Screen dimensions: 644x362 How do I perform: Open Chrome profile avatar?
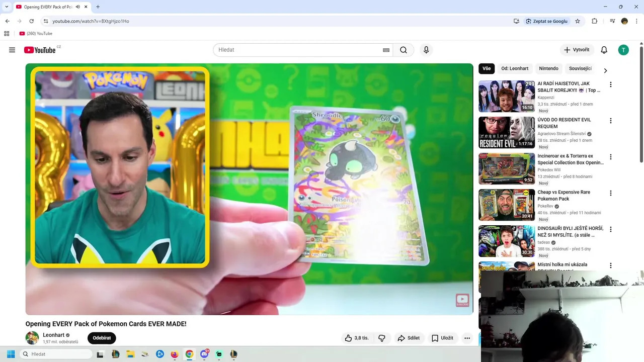point(624,21)
